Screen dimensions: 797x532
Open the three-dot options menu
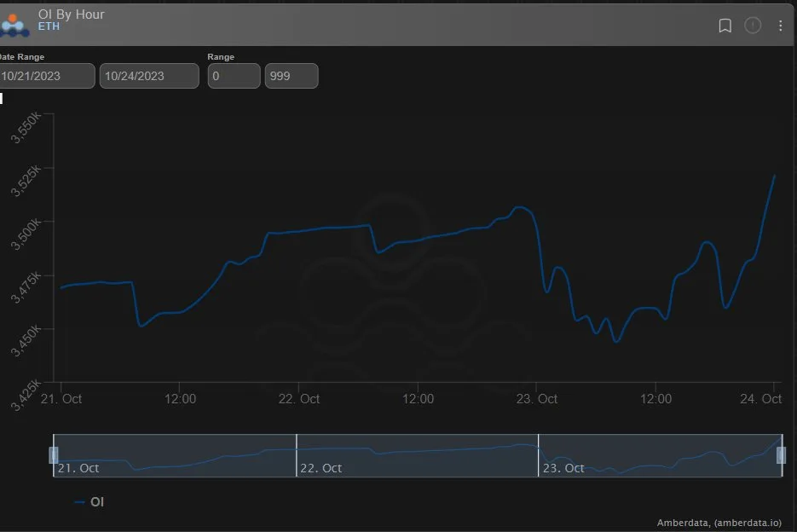pyautogui.click(x=780, y=26)
